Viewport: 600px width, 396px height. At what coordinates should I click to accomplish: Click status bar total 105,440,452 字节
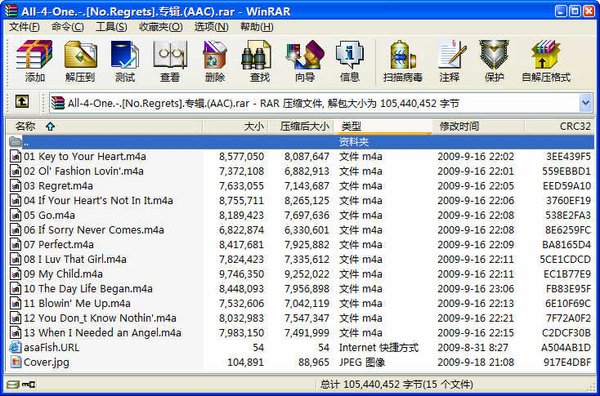[x=397, y=384]
